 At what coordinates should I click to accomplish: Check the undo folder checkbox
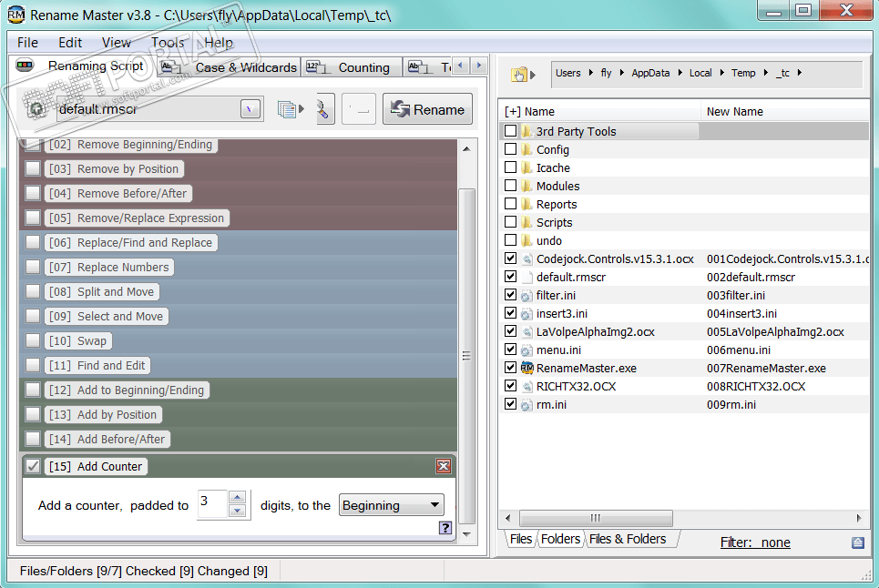tap(510, 239)
